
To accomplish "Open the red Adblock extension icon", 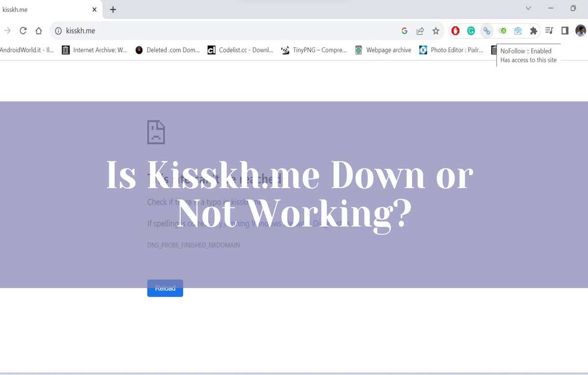I will click(455, 31).
